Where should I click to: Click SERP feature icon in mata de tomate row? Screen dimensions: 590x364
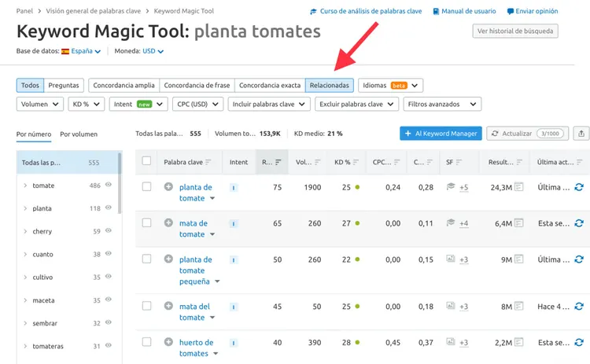click(x=451, y=222)
